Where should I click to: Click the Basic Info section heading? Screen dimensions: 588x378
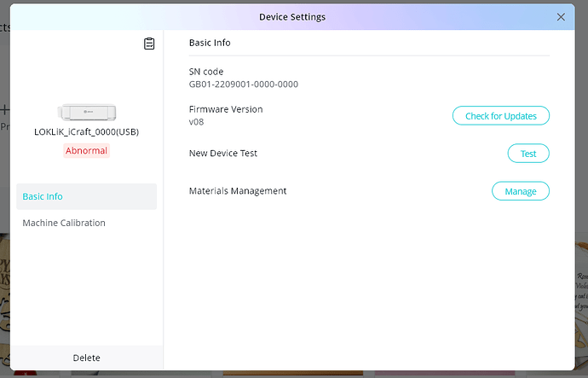[210, 43]
